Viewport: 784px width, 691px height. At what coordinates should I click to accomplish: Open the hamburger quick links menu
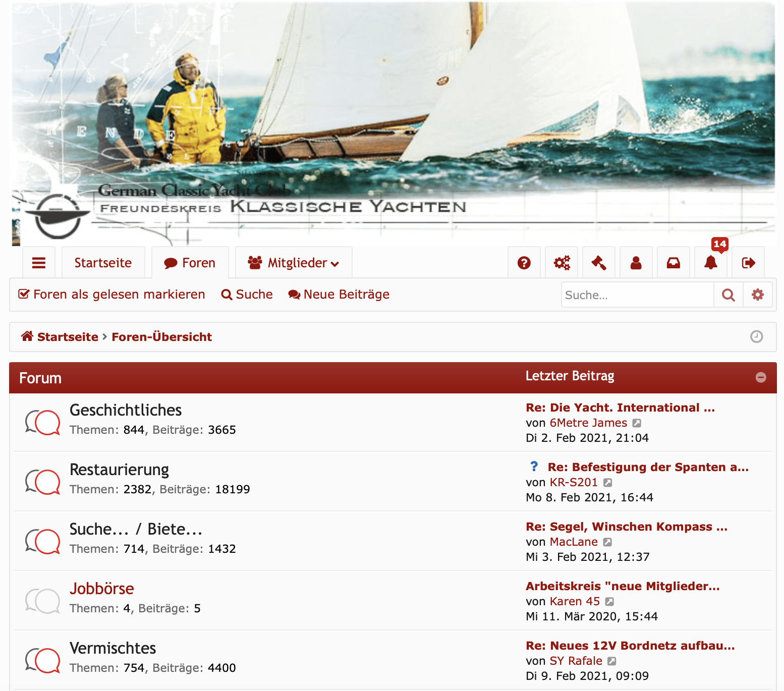coord(39,263)
